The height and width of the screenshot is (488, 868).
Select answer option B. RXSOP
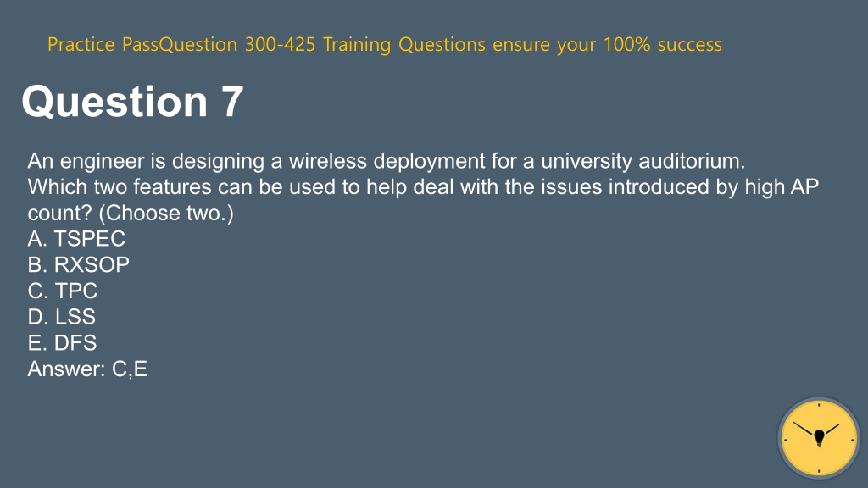click(x=79, y=265)
